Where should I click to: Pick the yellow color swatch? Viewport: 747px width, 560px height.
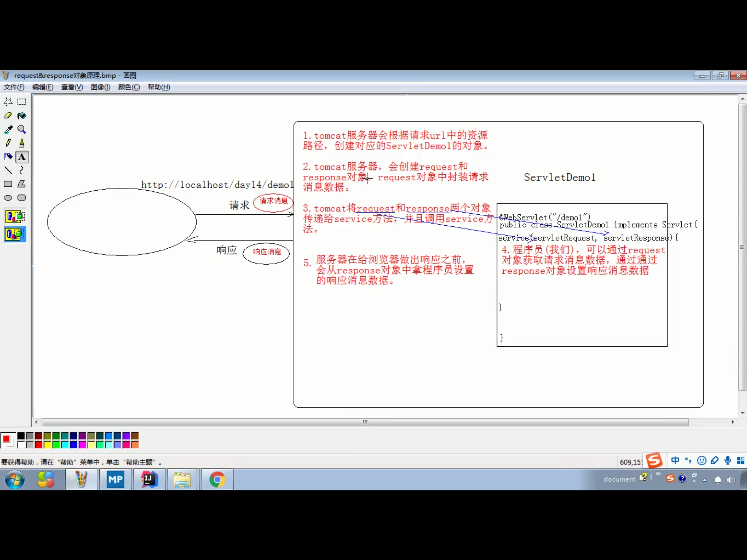[x=47, y=445]
